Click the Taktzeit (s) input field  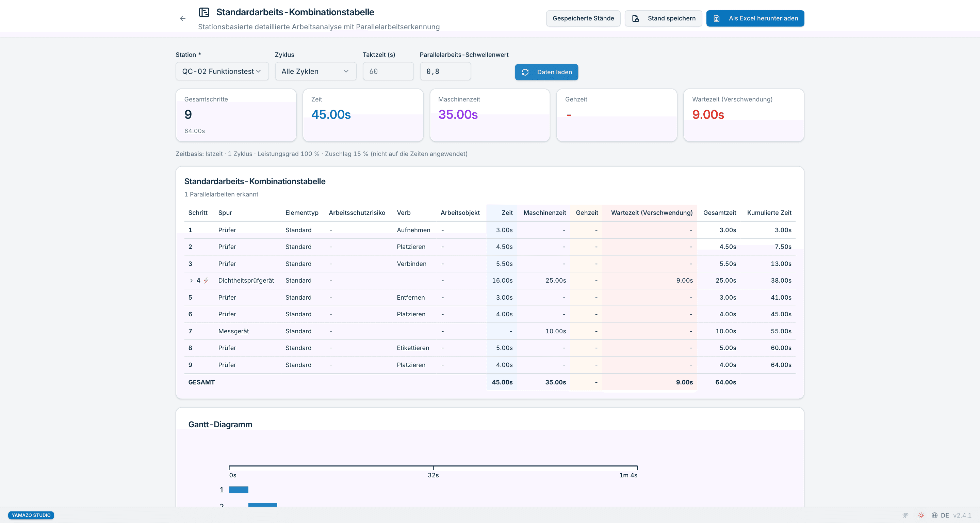tap(388, 71)
